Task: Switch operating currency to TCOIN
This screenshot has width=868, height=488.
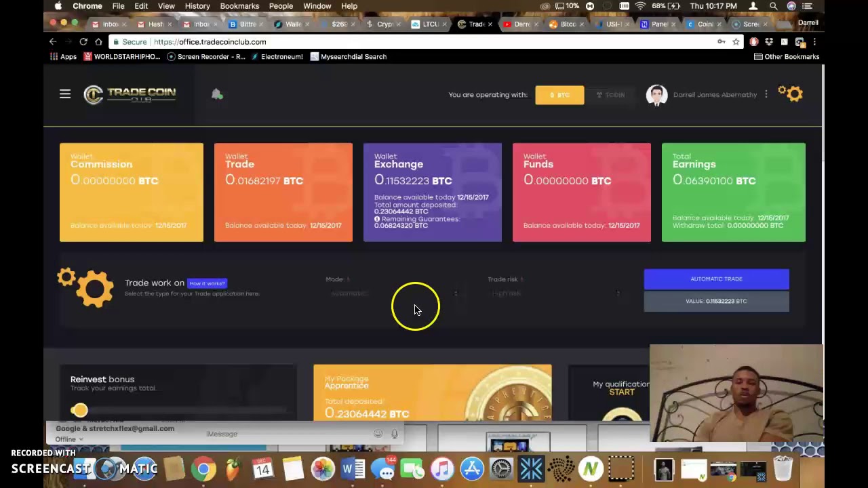Action: (x=610, y=95)
